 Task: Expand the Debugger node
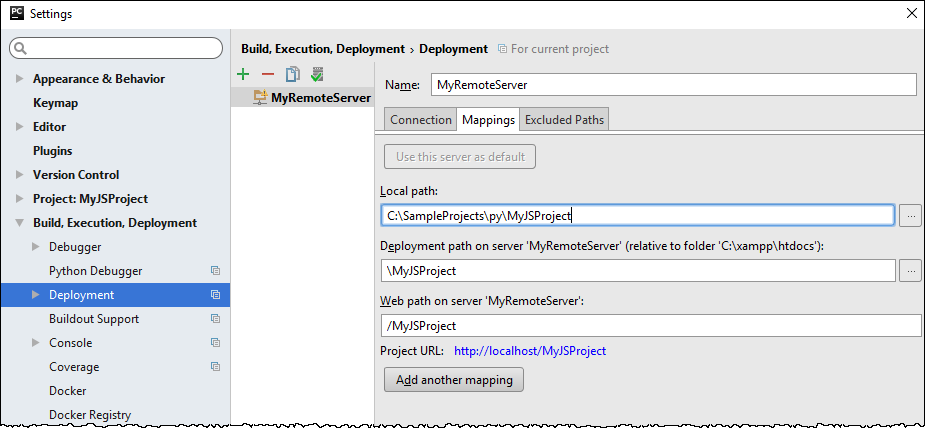click(35, 247)
